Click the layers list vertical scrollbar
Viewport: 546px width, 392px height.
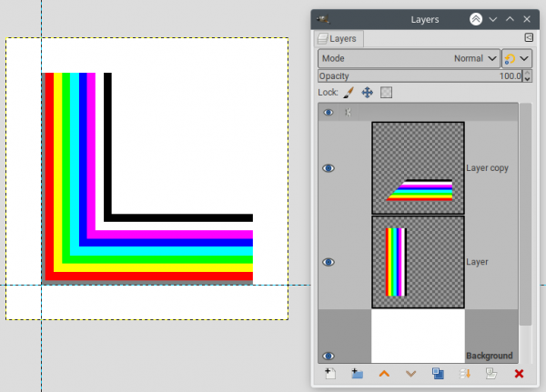525,214
